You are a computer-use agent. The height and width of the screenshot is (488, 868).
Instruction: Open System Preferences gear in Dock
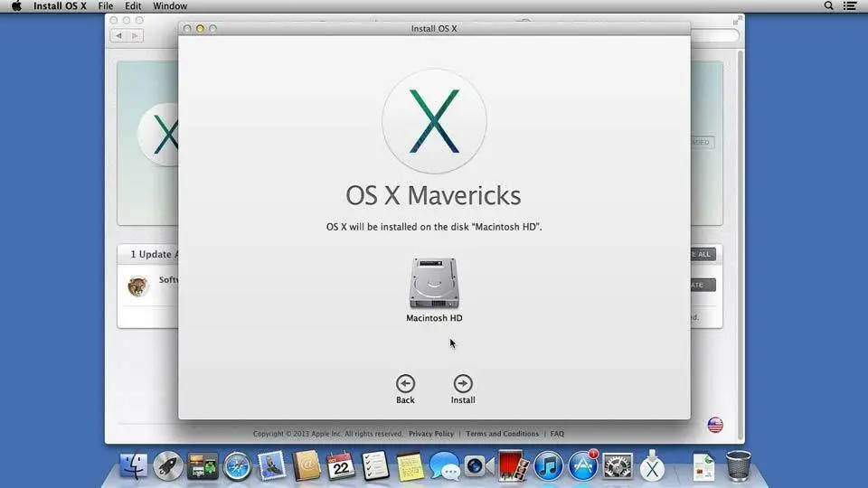[x=618, y=466]
